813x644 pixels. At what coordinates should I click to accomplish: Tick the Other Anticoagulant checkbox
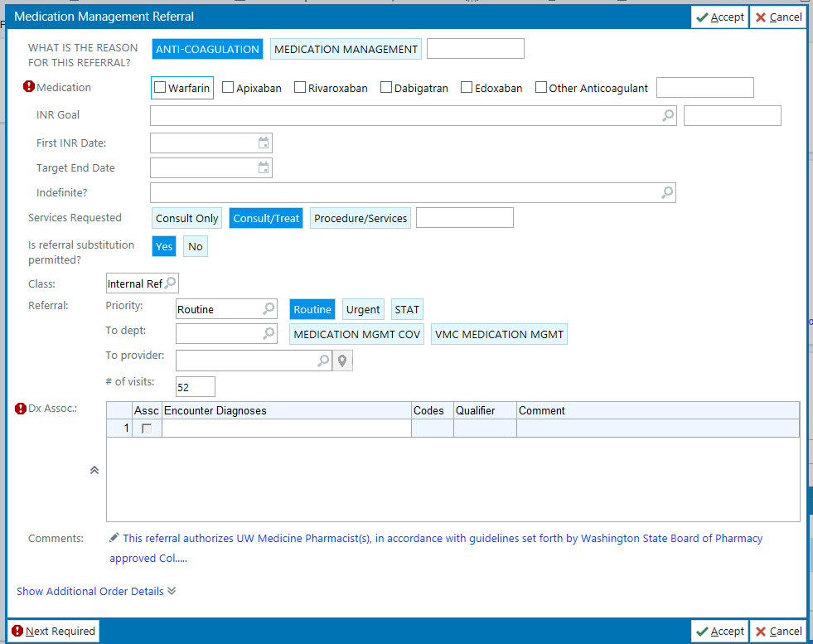tap(541, 88)
